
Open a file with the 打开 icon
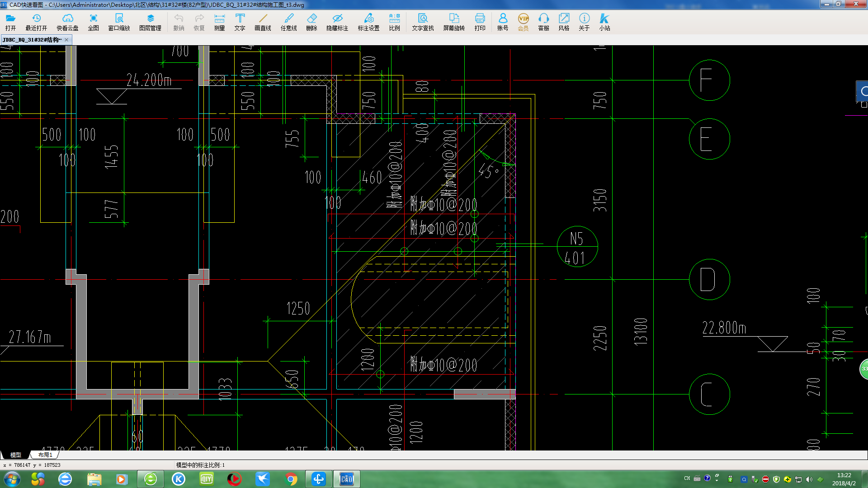click(x=10, y=22)
